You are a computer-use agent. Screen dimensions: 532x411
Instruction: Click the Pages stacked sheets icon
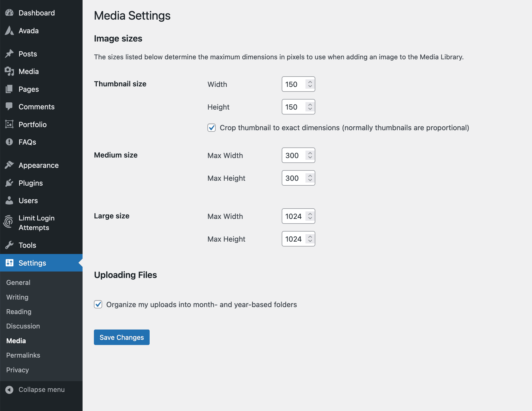coord(9,89)
